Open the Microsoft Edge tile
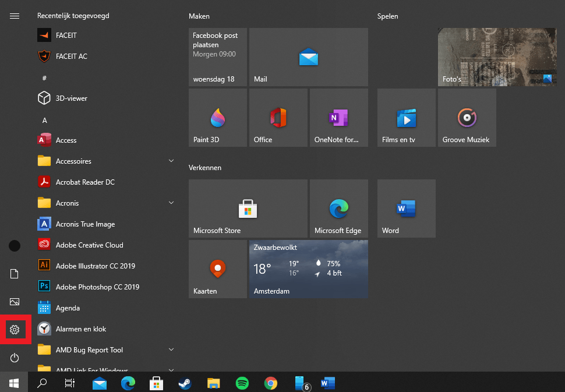The width and height of the screenshot is (565, 392). 339,209
